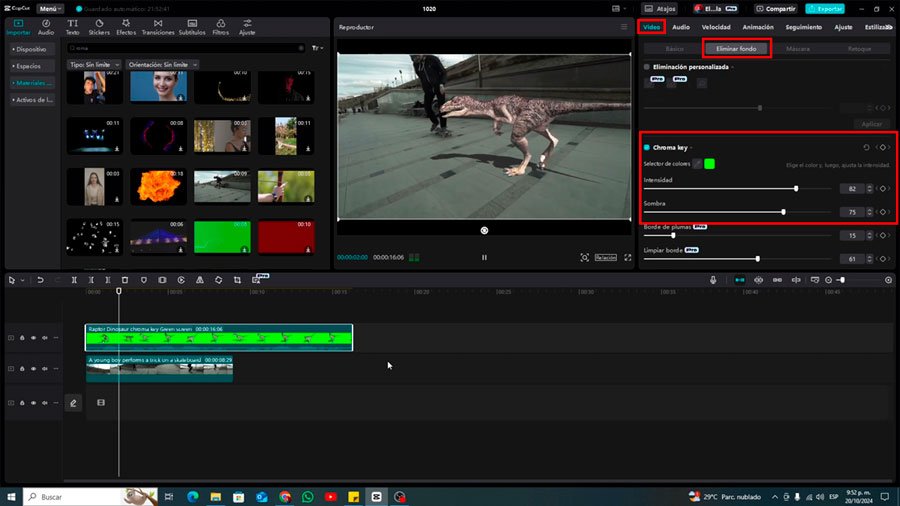Open the Menú dropdown
Screen dimensions: 900x506
pos(50,9)
